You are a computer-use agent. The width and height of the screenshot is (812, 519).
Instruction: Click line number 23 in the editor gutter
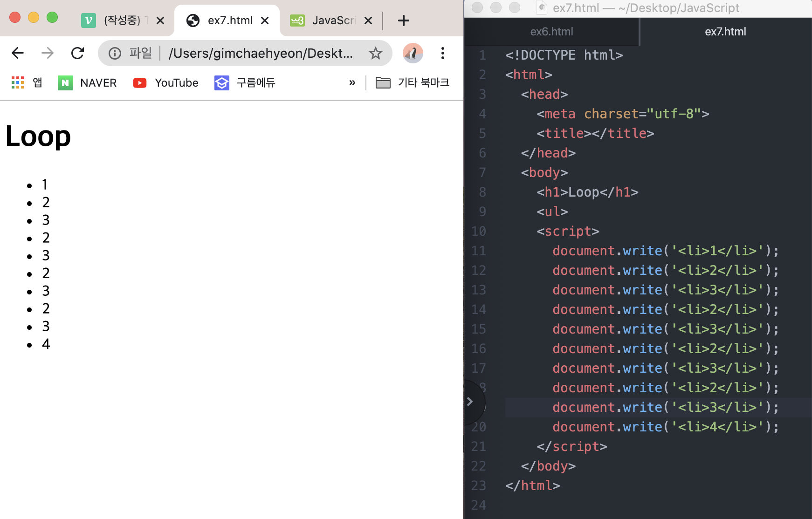pyautogui.click(x=479, y=485)
